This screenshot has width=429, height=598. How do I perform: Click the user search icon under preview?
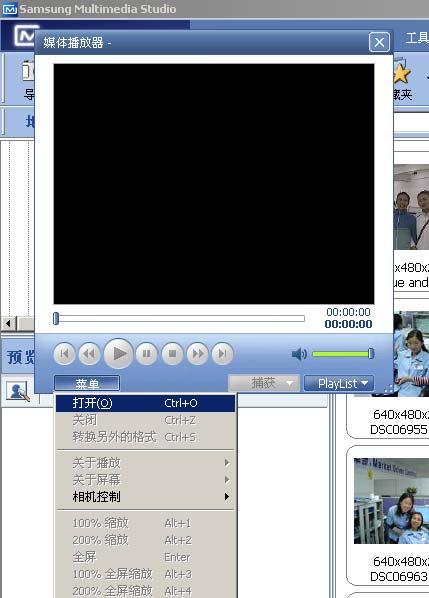pos(18,391)
